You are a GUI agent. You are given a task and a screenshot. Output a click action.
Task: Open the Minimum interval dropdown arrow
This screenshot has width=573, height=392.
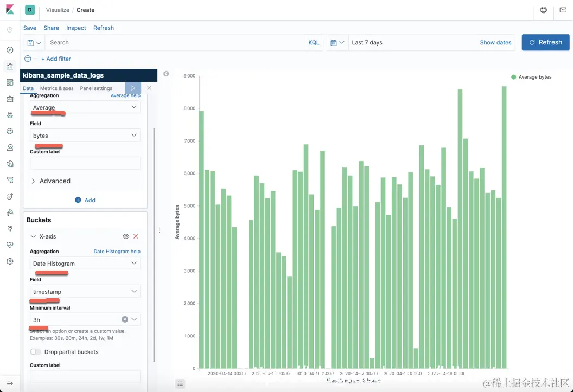point(134,319)
